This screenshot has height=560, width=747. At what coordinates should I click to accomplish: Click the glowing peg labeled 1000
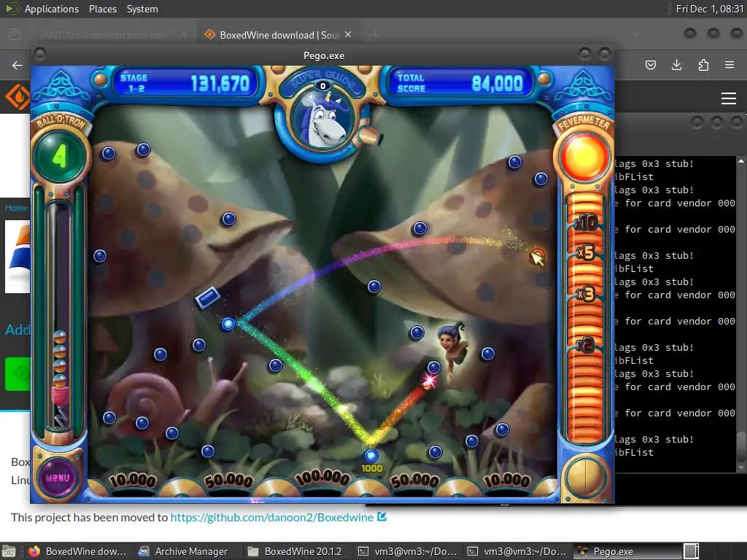[371, 456]
